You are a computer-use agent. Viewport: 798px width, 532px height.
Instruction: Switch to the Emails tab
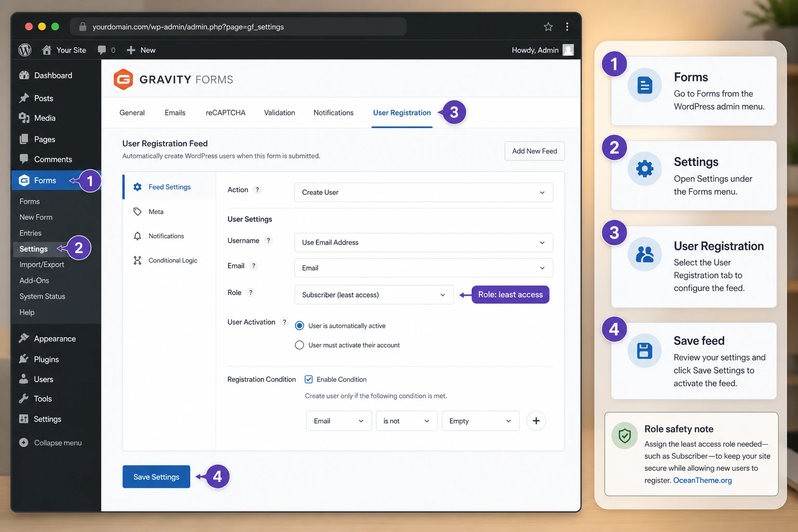175,113
